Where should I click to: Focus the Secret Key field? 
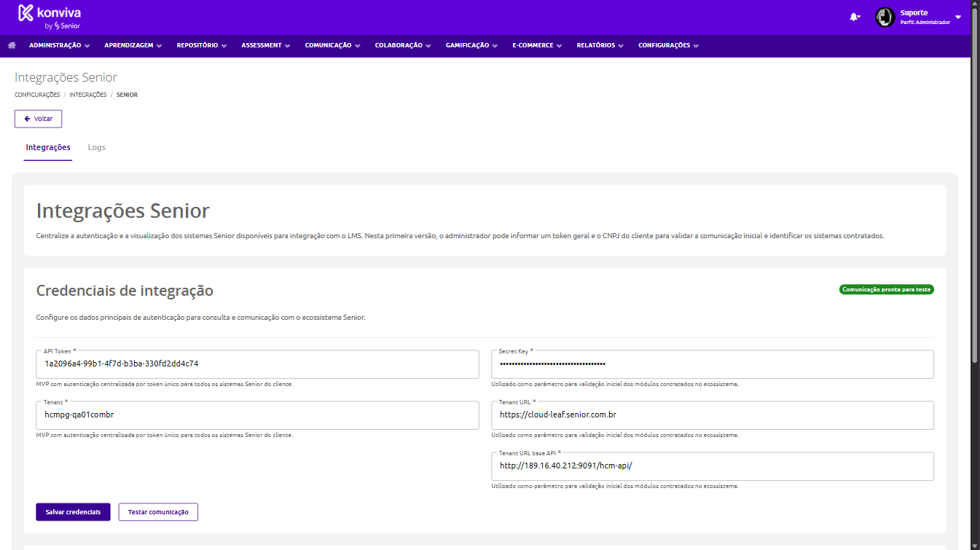[713, 364]
